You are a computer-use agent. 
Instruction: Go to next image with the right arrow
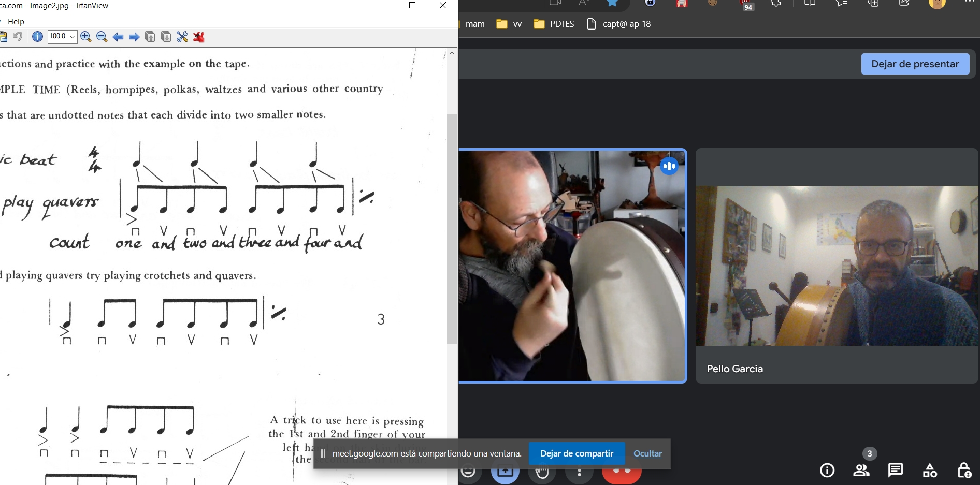click(134, 37)
